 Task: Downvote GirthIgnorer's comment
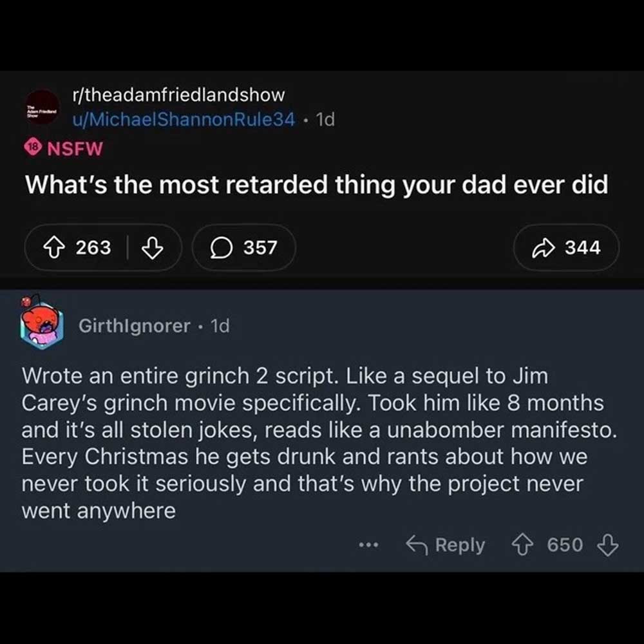[x=607, y=545]
